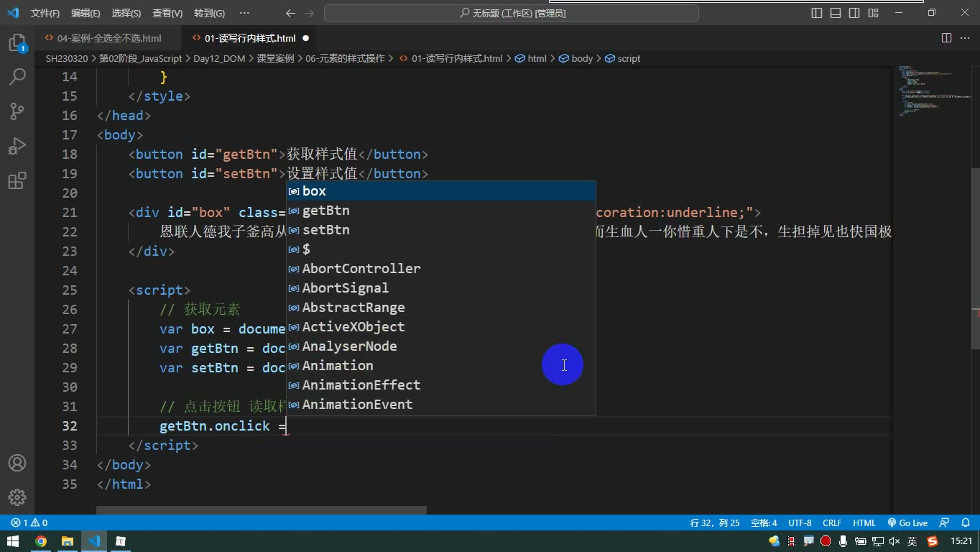This screenshot has height=552, width=980.
Task: Toggle the bottom panel visibility
Action: point(836,13)
